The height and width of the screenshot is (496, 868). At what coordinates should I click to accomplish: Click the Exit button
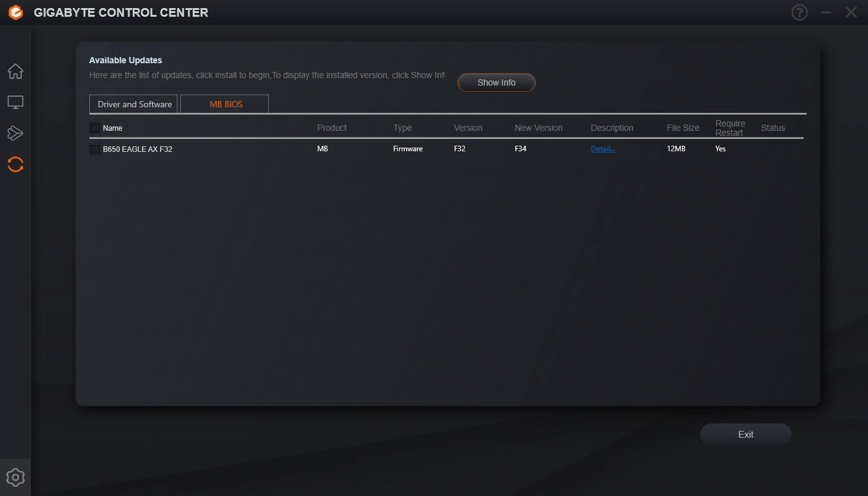(746, 435)
